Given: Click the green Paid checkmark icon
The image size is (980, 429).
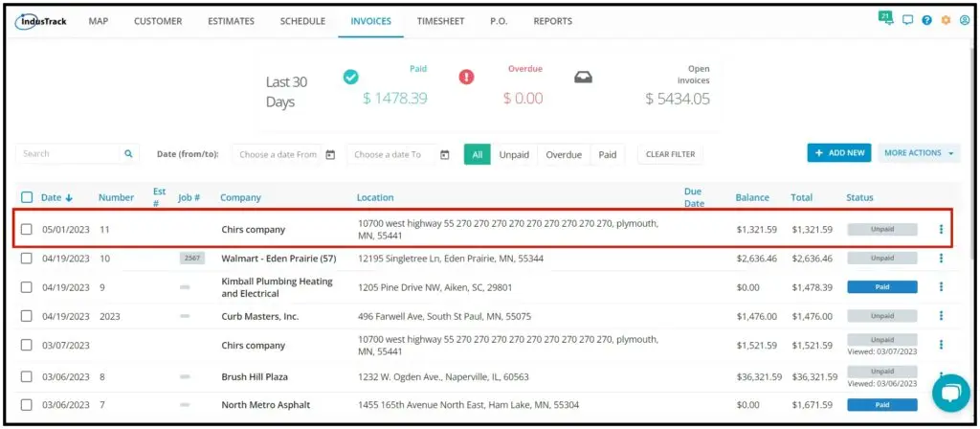Looking at the screenshot, I should (351, 77).
